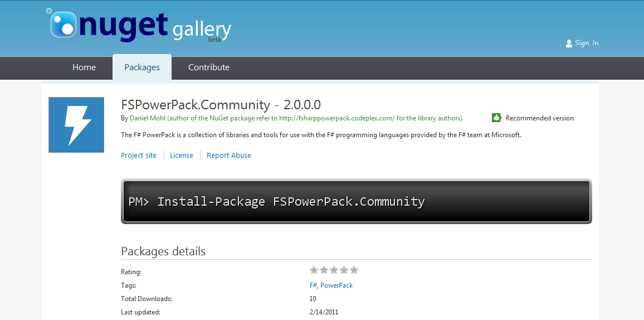Click the Last updated: label

(x=140, y=312)
